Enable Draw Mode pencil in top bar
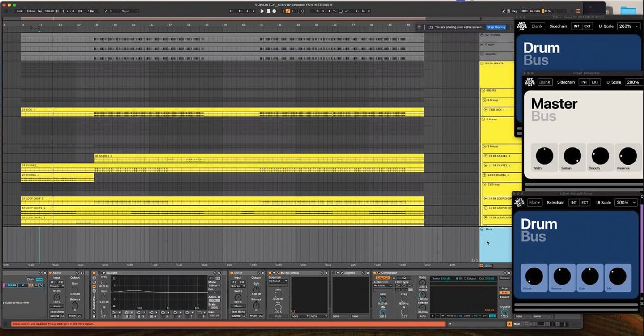The height and width of the screenshot is (336, 644). coord(504,11)
